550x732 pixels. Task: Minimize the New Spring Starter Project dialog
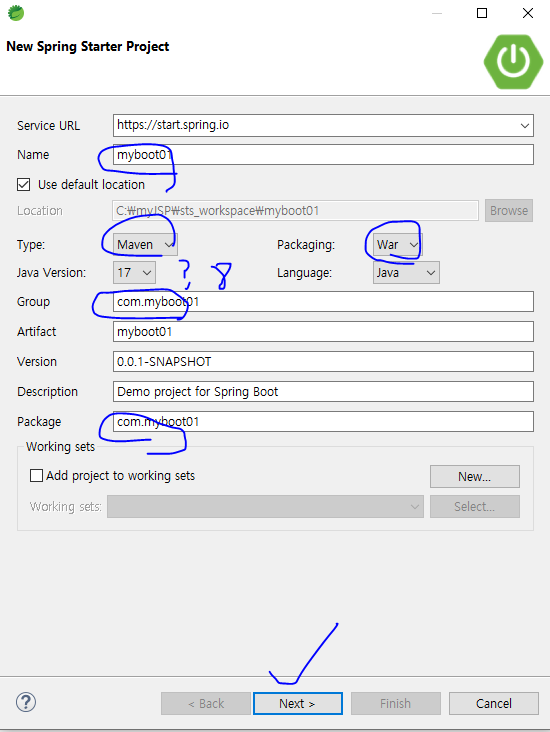[x=437, y=13]
